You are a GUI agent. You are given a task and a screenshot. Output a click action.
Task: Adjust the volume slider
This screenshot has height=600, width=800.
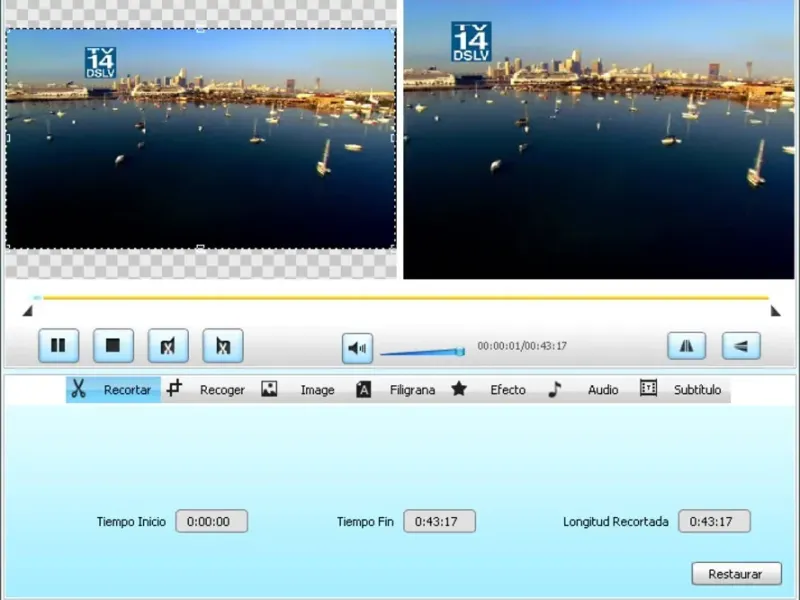422,351
